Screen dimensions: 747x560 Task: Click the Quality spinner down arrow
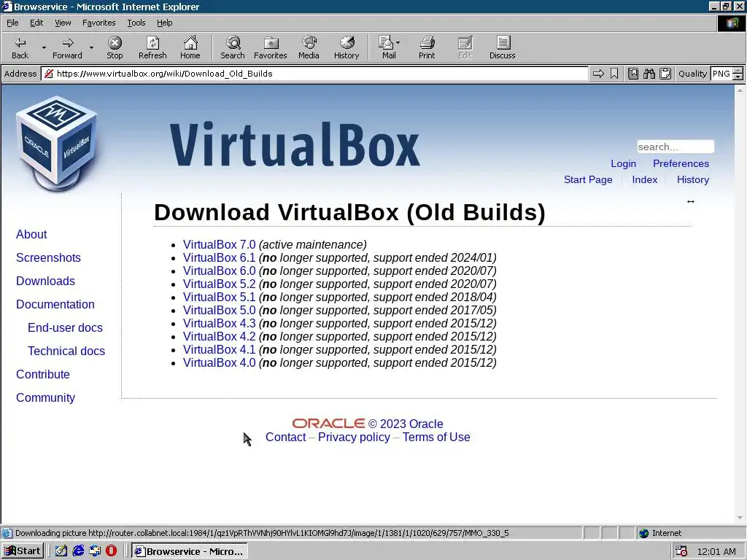pyautogui.click(x=738, y=77)
